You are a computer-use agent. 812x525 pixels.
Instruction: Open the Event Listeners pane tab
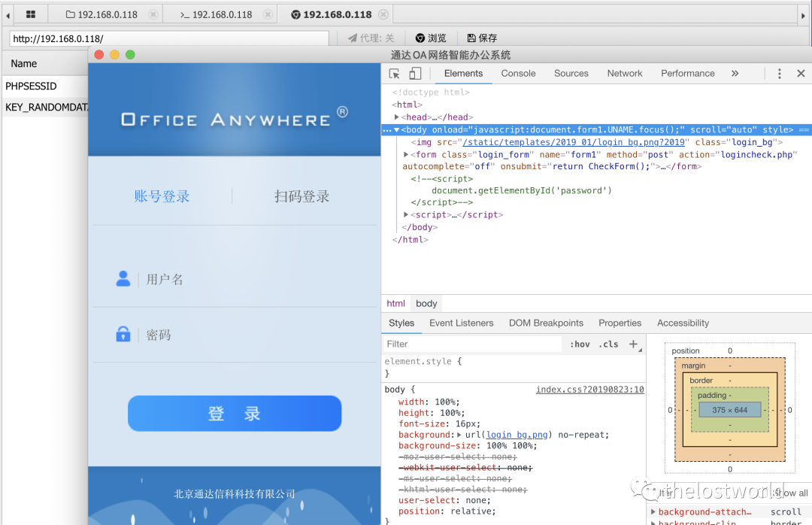click(x=462, y=323)
